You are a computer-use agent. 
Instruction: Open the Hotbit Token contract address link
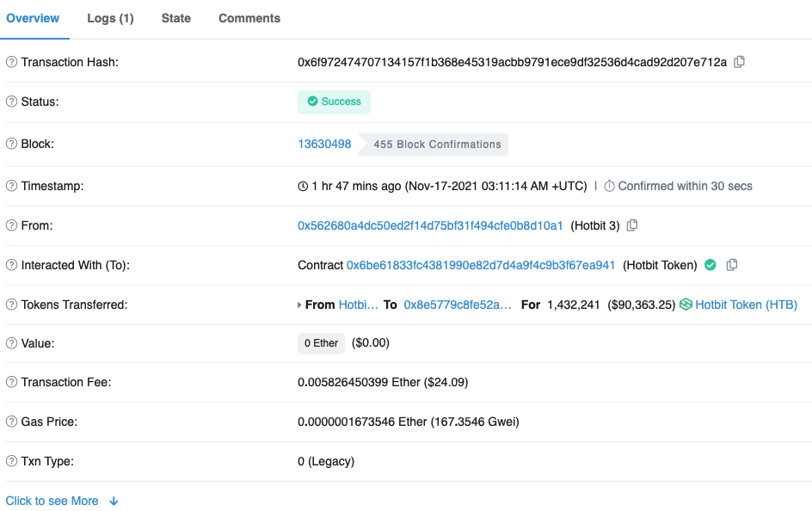(481, 265)
